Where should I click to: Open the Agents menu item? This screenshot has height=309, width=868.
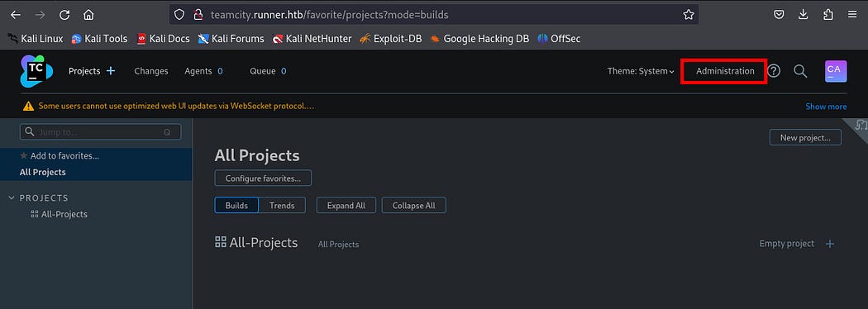tap(198, 71)
